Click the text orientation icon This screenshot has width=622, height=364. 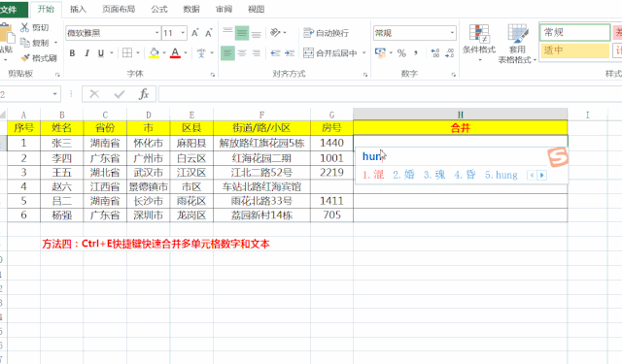[x=276, y=32]
